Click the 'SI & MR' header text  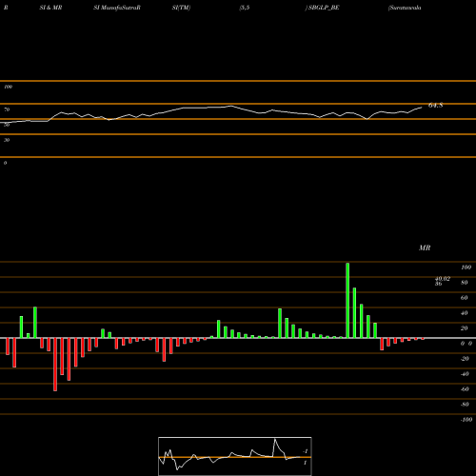click(x=50, y=8)
